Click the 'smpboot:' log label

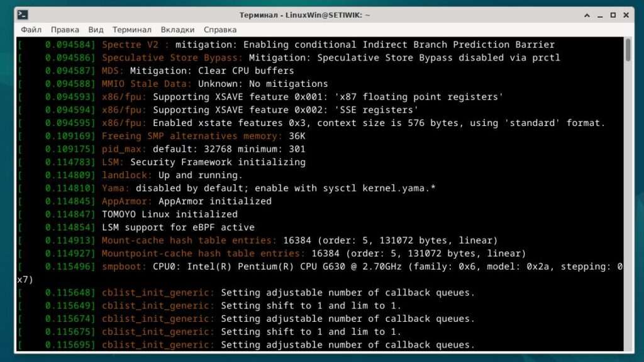tap(124, 266)
